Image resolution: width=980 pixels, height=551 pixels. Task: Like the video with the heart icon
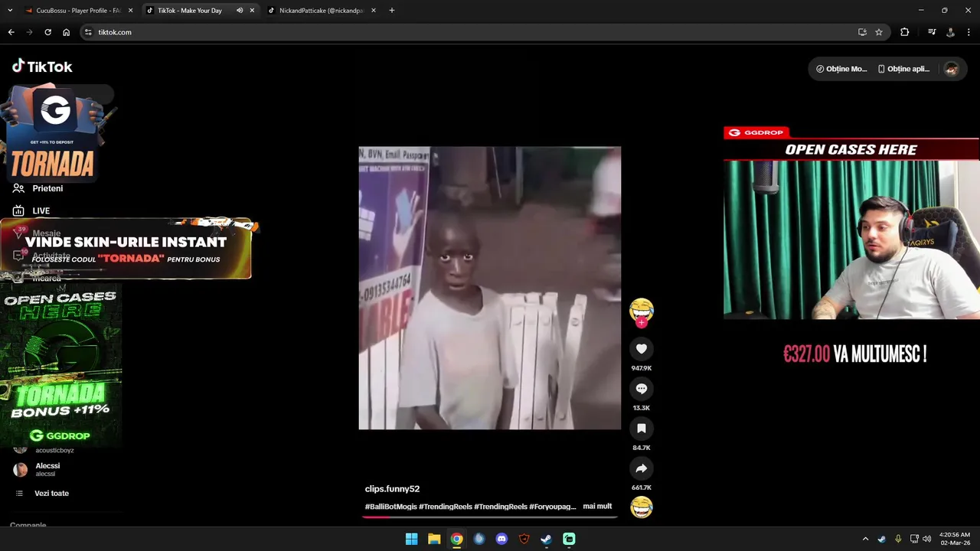642,349
